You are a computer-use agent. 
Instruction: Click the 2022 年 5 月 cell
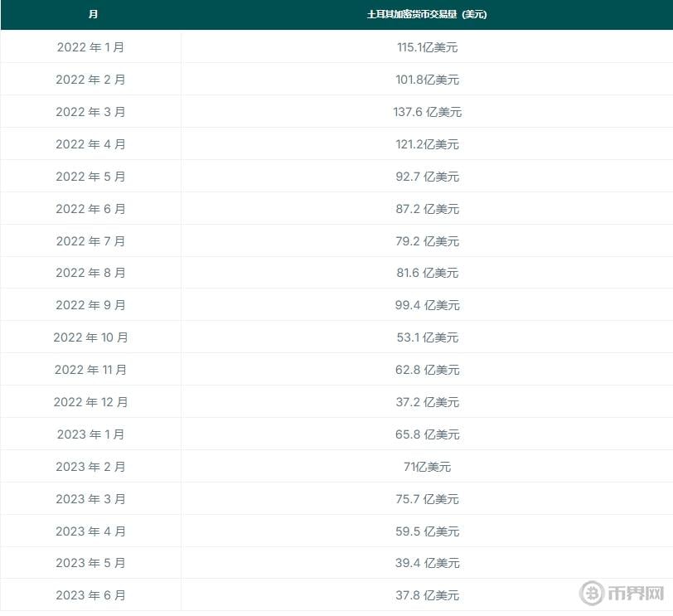[x=91, y=177]
